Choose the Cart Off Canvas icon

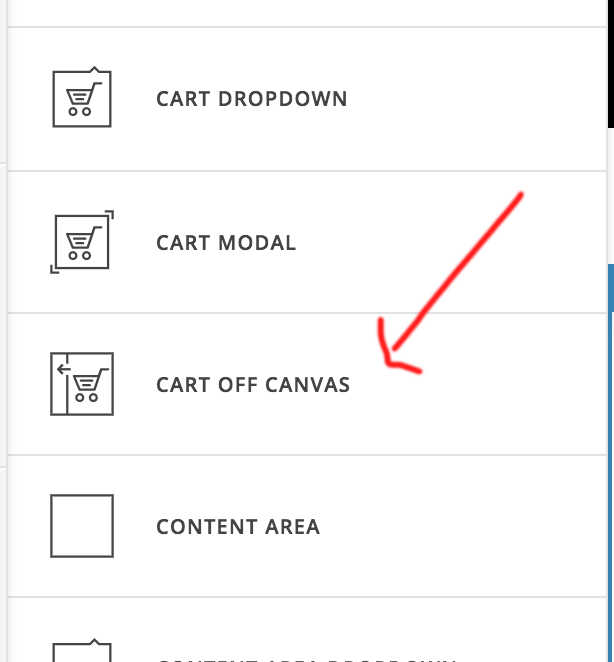tap(81, 384)
